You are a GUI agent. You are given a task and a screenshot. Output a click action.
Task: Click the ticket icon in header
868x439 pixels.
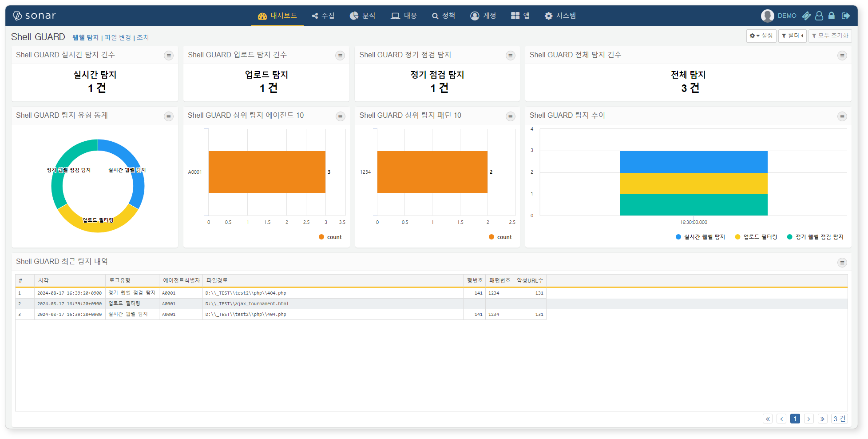click(806, 16)
